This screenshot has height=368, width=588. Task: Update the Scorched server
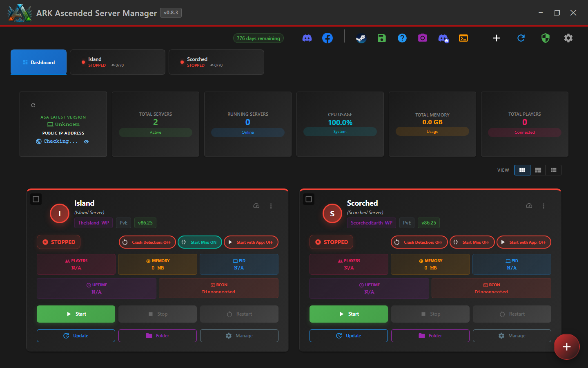349,336
